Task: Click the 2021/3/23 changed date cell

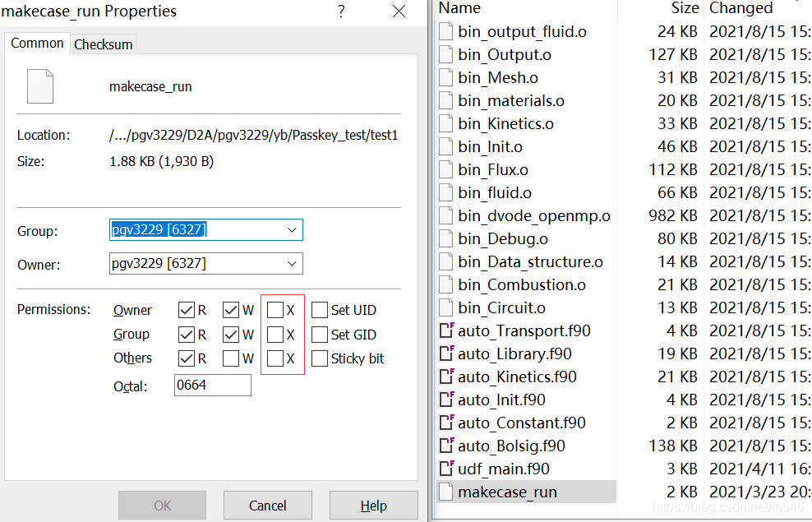Action: coord(759,492)
